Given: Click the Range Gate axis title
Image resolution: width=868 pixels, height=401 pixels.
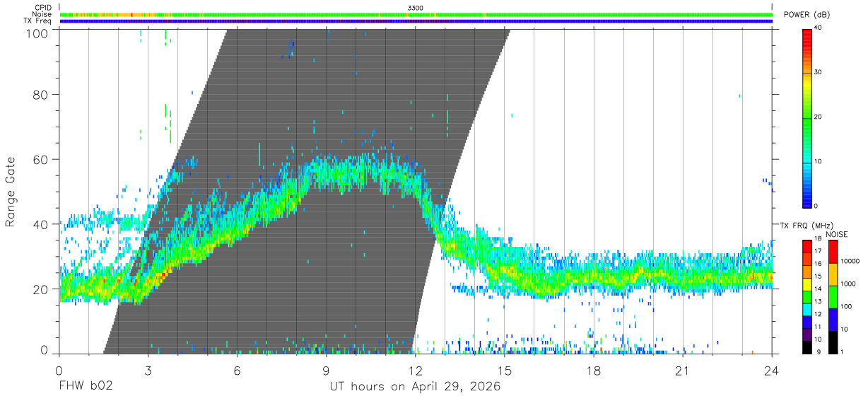Looking at the screenshot, I should (x=11, y=192).
